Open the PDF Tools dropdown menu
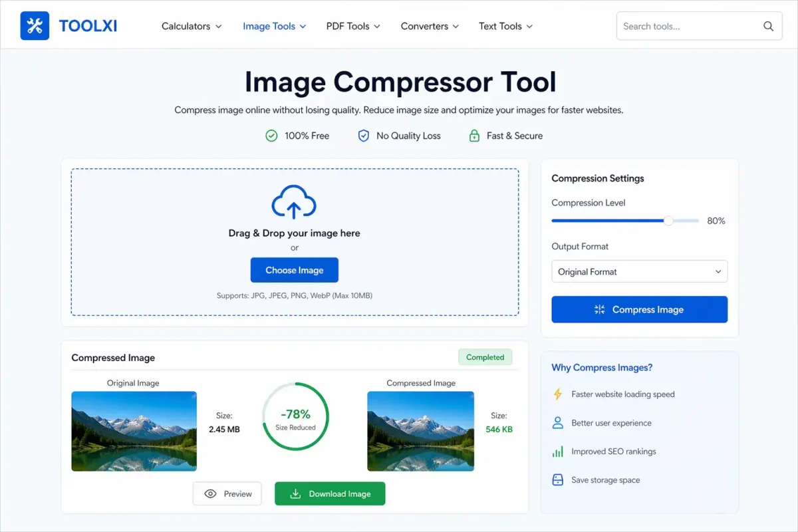Viewport: 798px width, 532px height. [x=353, y=27]
